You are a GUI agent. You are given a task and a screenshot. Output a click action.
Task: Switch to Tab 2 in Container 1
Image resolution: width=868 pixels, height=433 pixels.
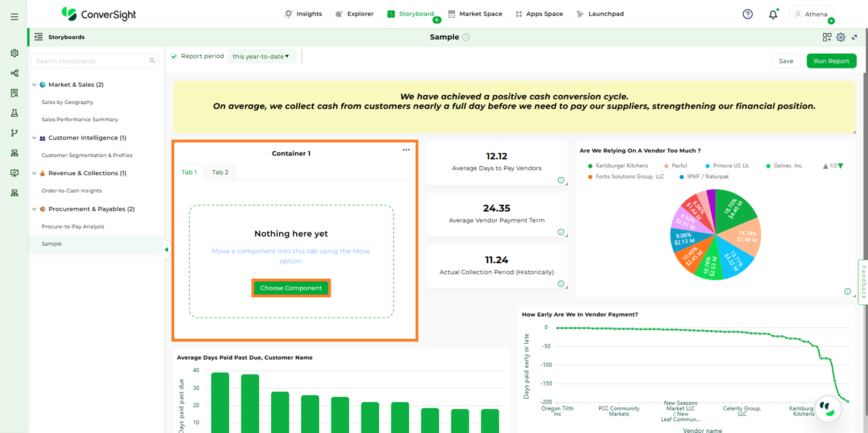(x=220, y=172)
